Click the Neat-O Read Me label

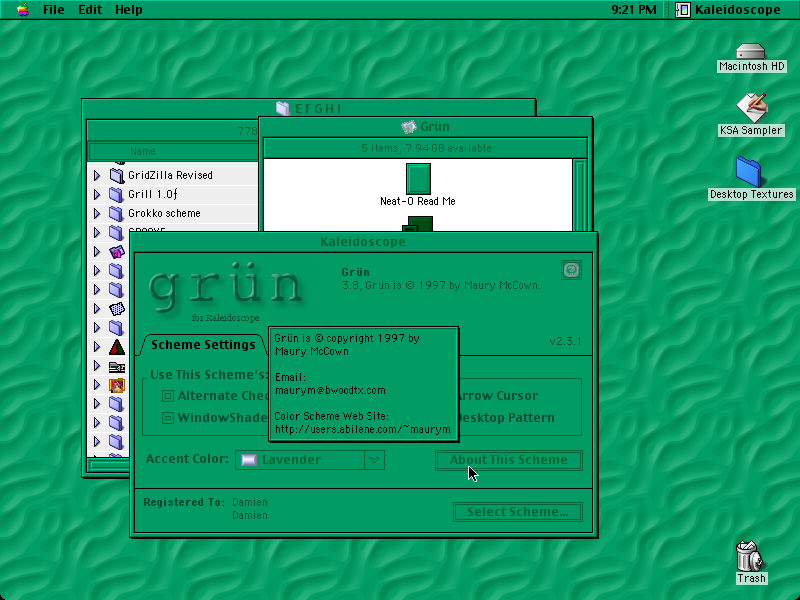point(418,202)
